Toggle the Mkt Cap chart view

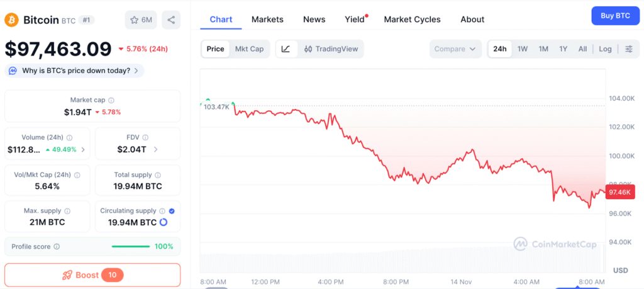tap(249, 49)
